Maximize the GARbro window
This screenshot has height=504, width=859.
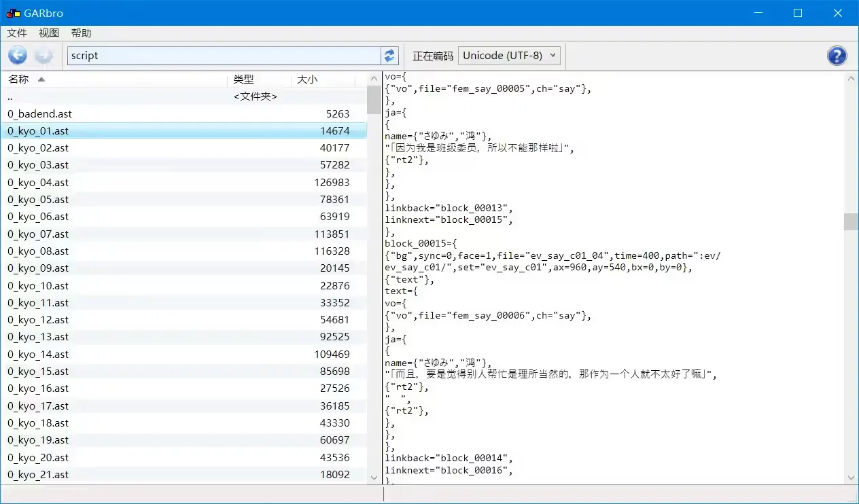click(x=798, y=13)
